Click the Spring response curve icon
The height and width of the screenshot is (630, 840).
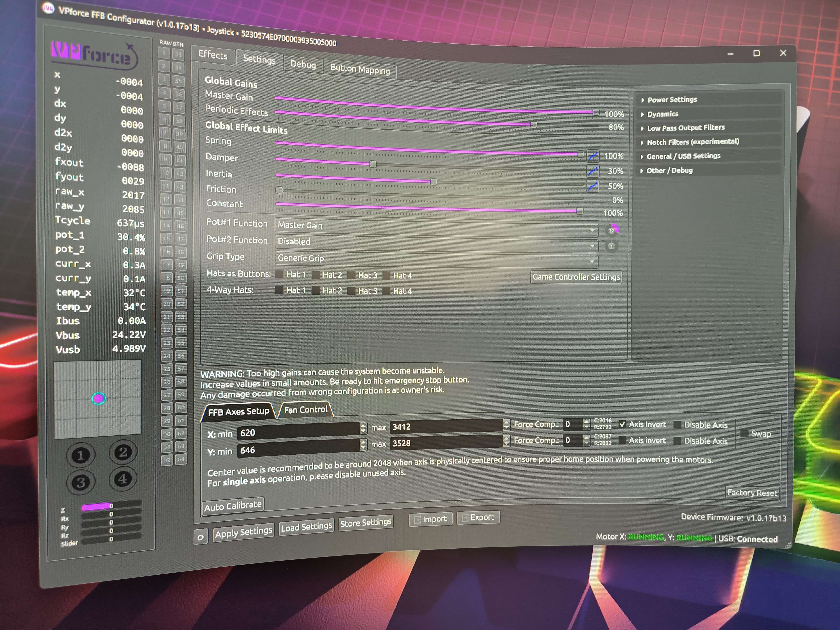tap(593, 156)
